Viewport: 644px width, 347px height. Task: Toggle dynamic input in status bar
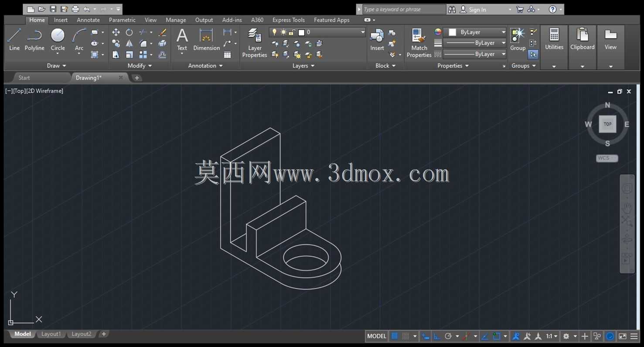tap(426, 336)
